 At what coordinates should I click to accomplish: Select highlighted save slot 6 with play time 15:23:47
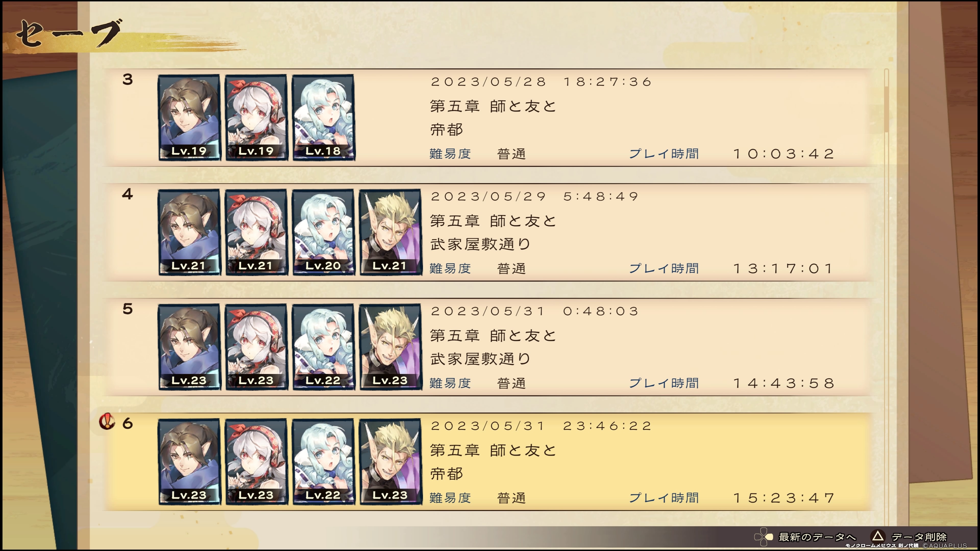(489, 462)
